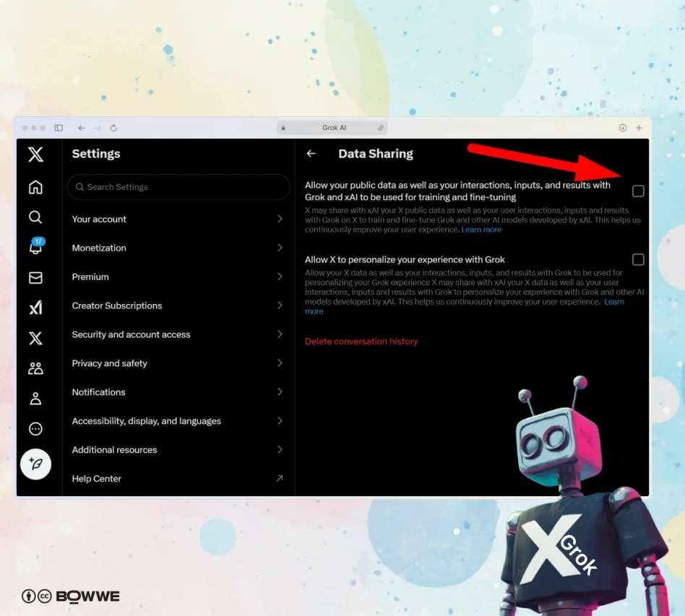The image size is (685, 616).
Task: Open Grok xAI icon in sidebar
Action: tap(36, 308)
